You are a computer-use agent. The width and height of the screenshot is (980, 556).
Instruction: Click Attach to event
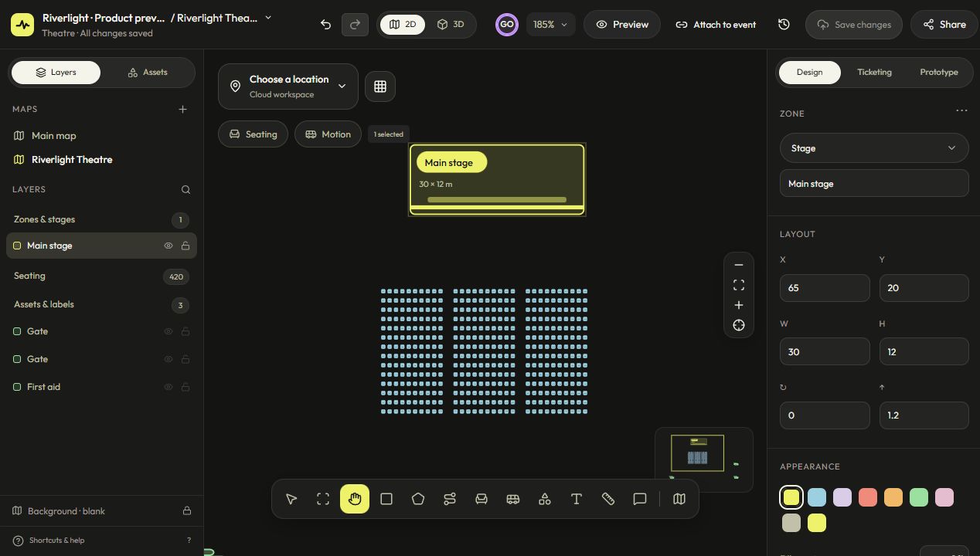click(x=716, y=25)
